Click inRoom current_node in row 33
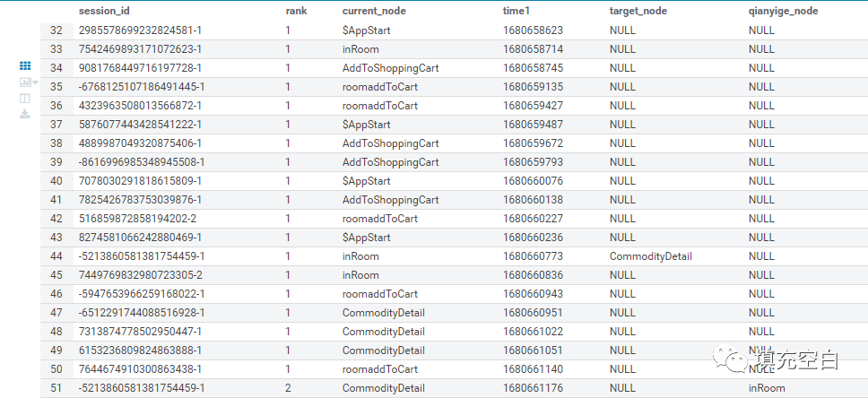868x398 pixels. [x=360, y=49]
